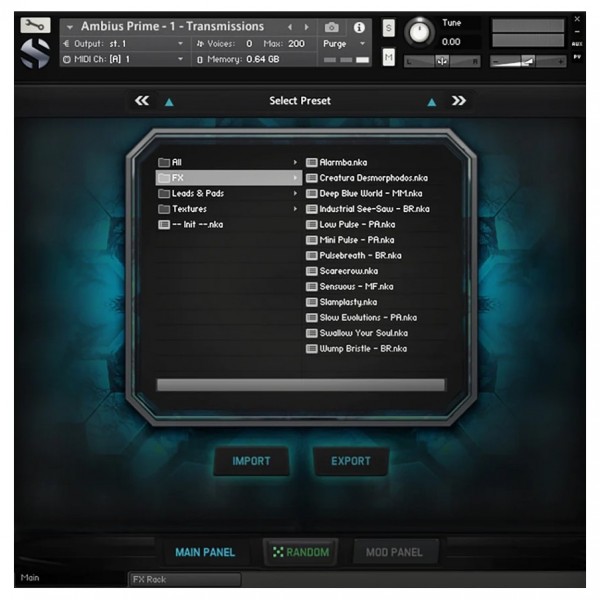Expand the Leads & Pads folder arrow

(295, 193)
